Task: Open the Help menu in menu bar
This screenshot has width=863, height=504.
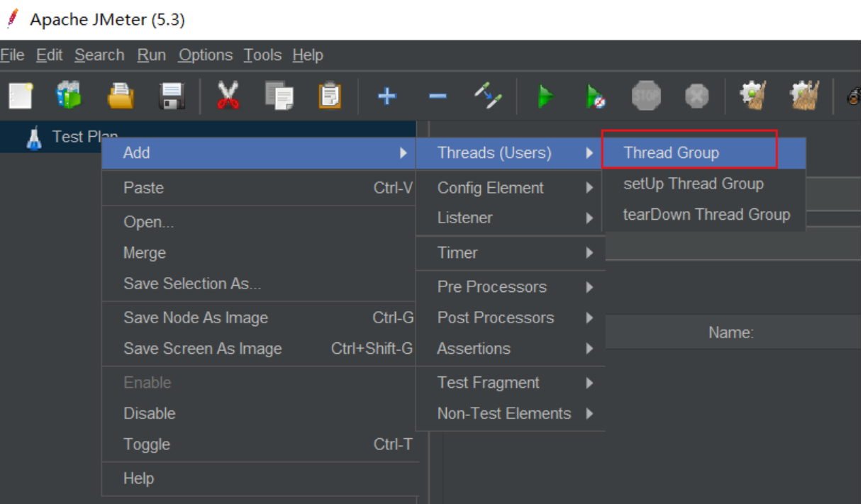Action: 308,55
